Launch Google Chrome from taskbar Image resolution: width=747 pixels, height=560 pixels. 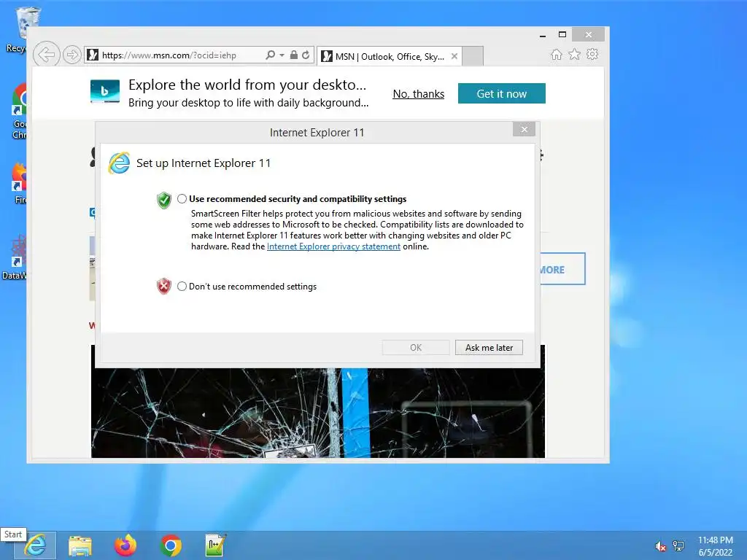coord(171,545)
